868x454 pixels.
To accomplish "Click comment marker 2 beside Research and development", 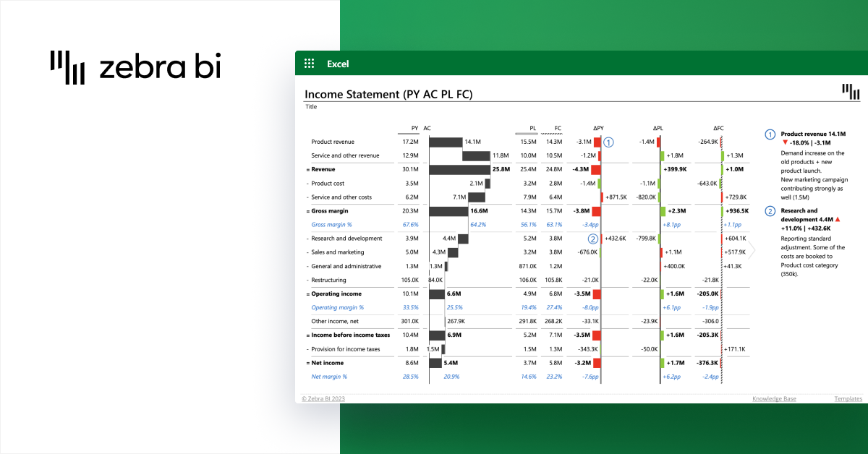I will tap(593, 239).
